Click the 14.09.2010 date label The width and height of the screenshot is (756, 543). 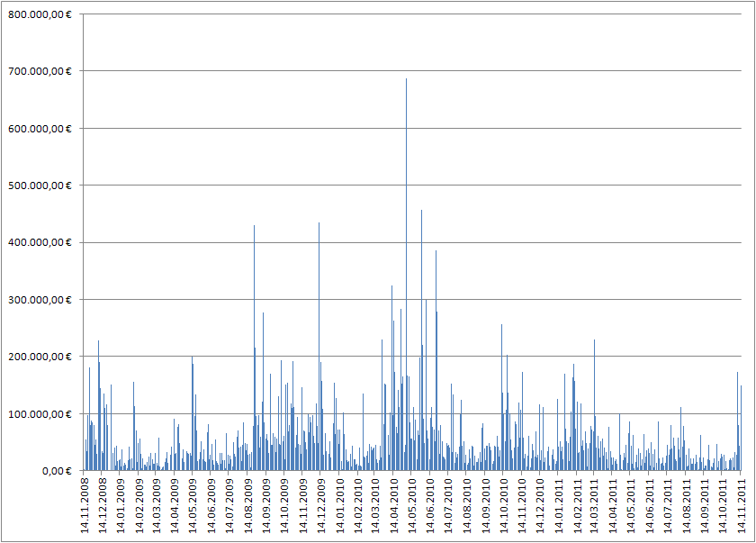(x=485, y=505)
